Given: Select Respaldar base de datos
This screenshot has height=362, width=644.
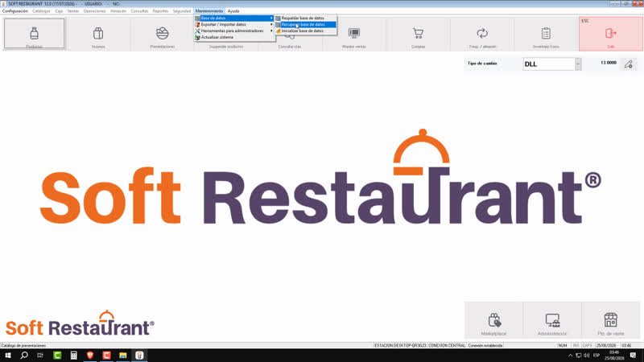Looking at the screenshot, I should pos(306,18).
